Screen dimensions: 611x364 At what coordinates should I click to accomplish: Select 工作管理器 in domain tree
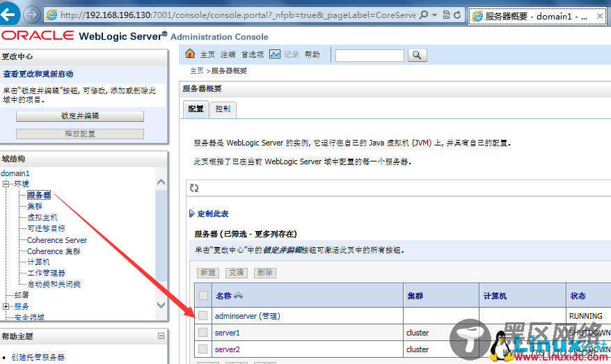click(46, 274)
